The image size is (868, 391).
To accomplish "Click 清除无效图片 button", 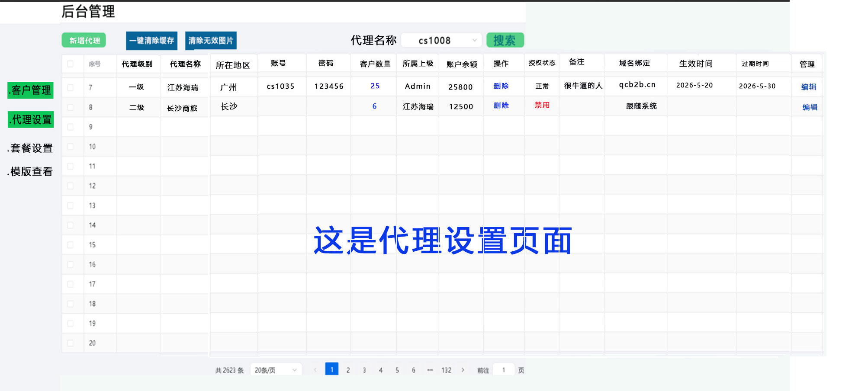I will pos(211,41).
